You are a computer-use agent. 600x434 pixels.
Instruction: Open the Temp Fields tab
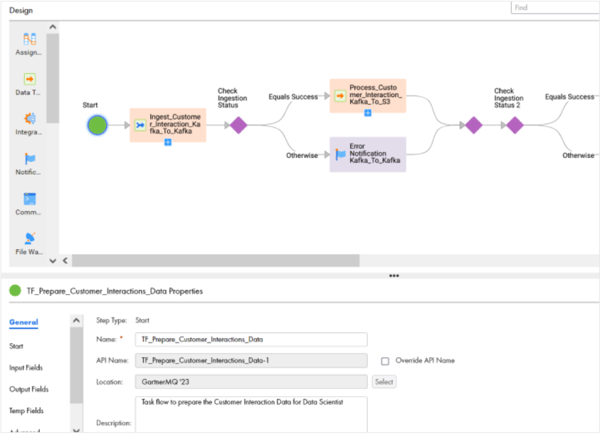pyautogui.click(x=26, y=411)
